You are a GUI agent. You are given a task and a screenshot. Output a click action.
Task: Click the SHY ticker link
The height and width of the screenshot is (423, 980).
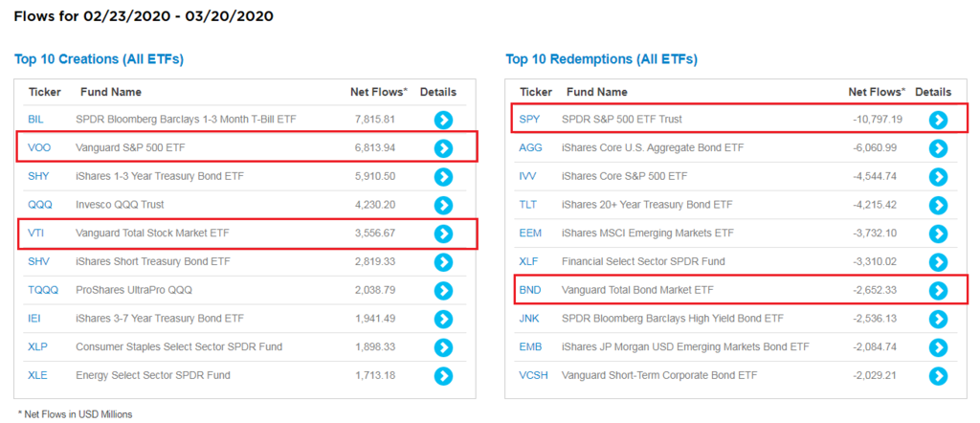38,176
